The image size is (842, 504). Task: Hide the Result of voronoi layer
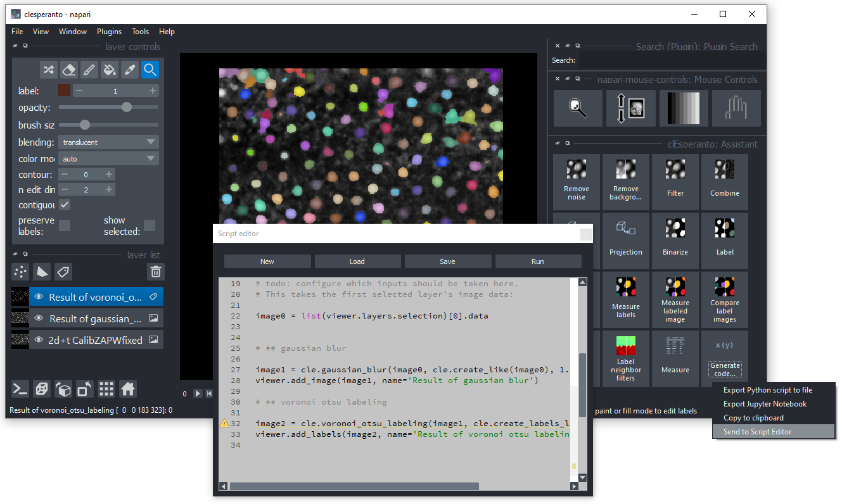pos(39,297)
